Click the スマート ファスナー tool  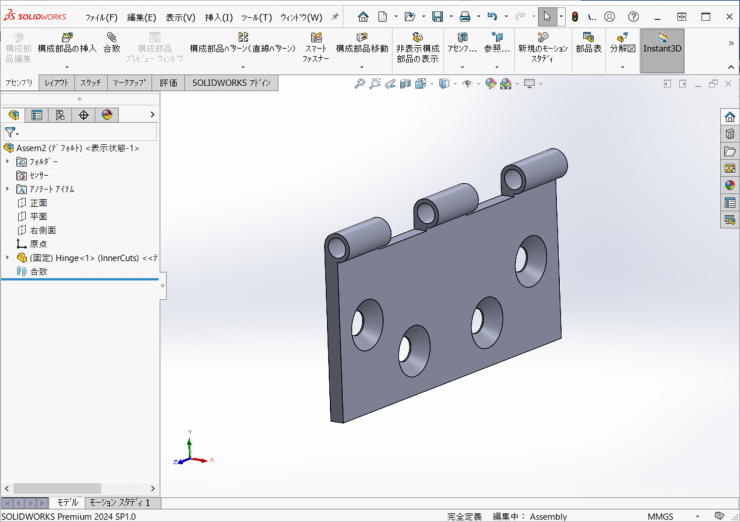(x=315, y=48)
